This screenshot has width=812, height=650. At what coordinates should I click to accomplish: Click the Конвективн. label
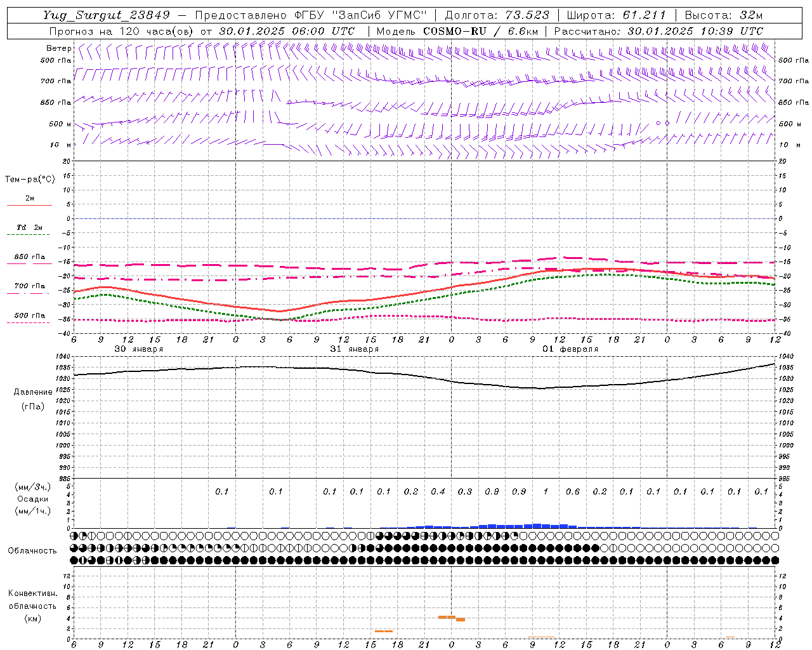coord(32,594)
